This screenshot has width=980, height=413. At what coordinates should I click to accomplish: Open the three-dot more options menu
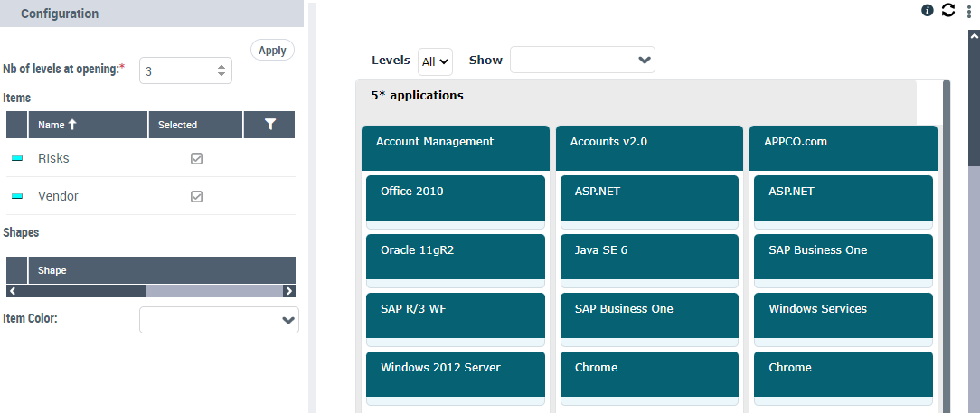pyautogui.click(x=969, y=11)
